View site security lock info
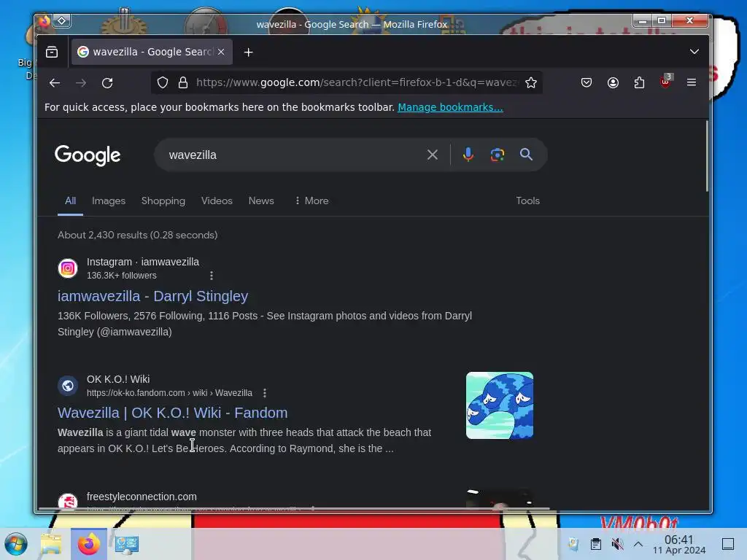This screenshot has height=560, width=747. (183, 83)
